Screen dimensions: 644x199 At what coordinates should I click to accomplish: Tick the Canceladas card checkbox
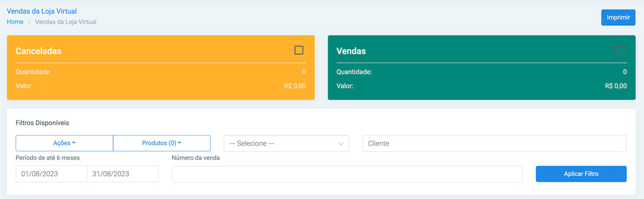(299, 50)
